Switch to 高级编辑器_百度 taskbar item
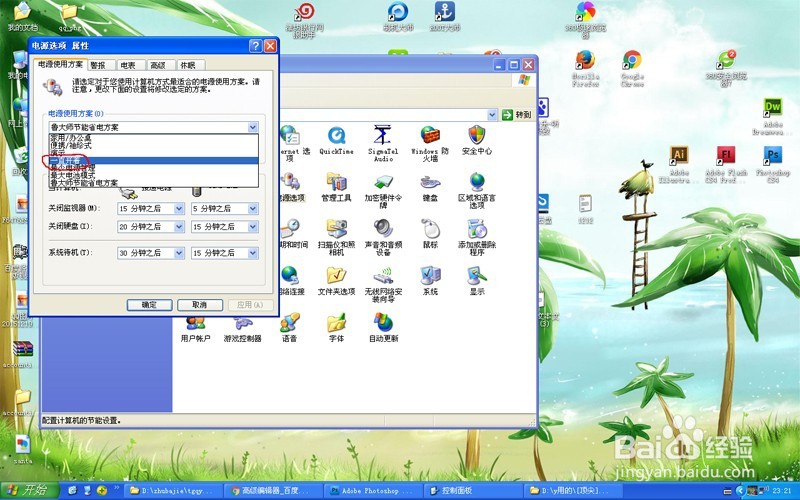The width and height of the screenshot is (800, 500). pyautogui.click(x=272, y=491)
